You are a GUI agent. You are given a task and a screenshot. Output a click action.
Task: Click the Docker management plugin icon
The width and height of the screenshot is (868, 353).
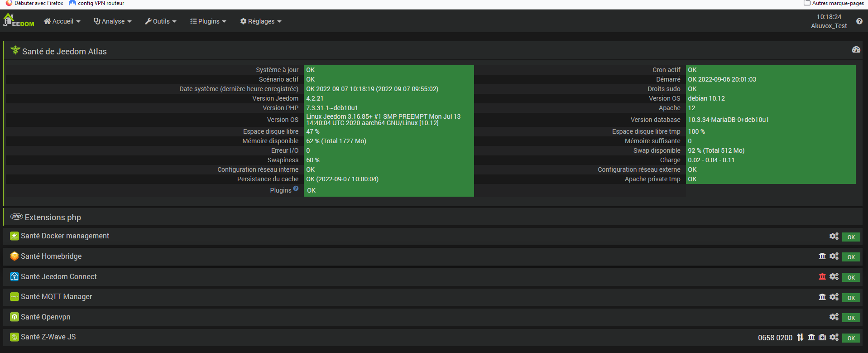tap(14, 236)
